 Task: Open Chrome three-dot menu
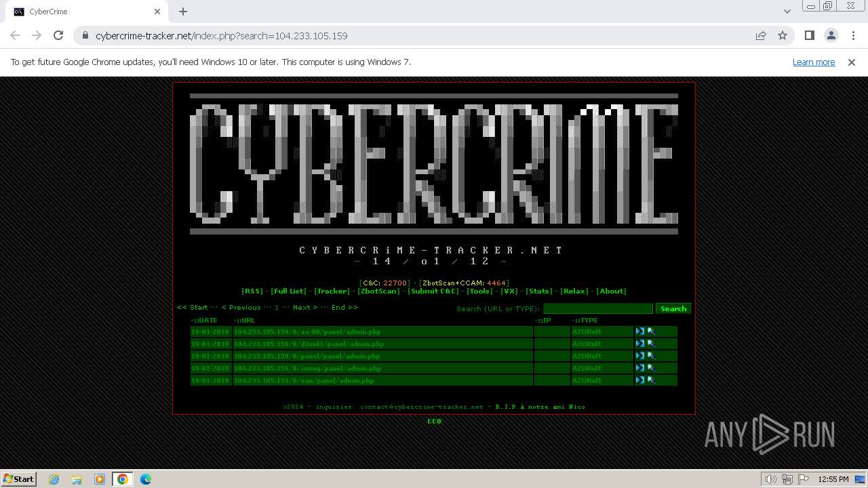point(852,35)
